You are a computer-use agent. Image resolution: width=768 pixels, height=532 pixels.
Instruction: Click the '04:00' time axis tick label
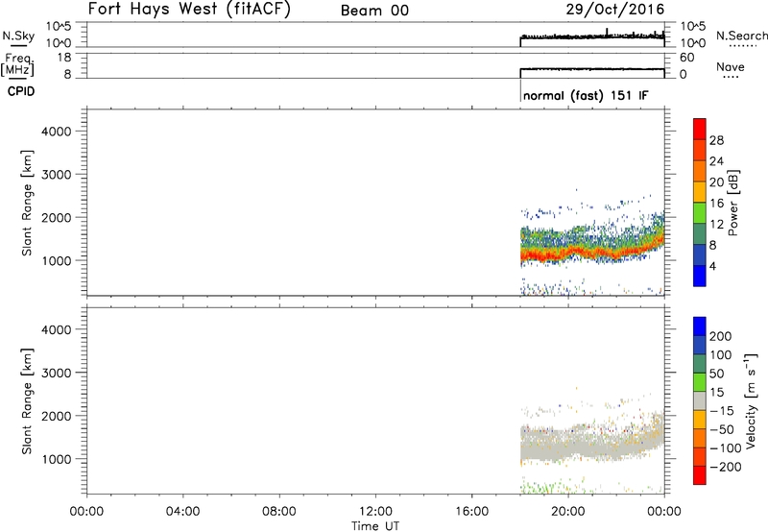183,512
